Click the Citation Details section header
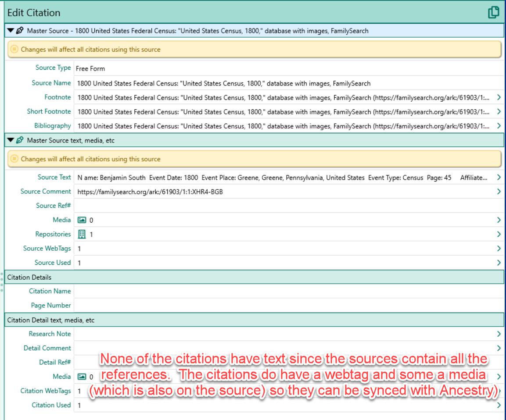Image resolution: width=506 pixels, height=420 pixels. [x=254, y=277]
